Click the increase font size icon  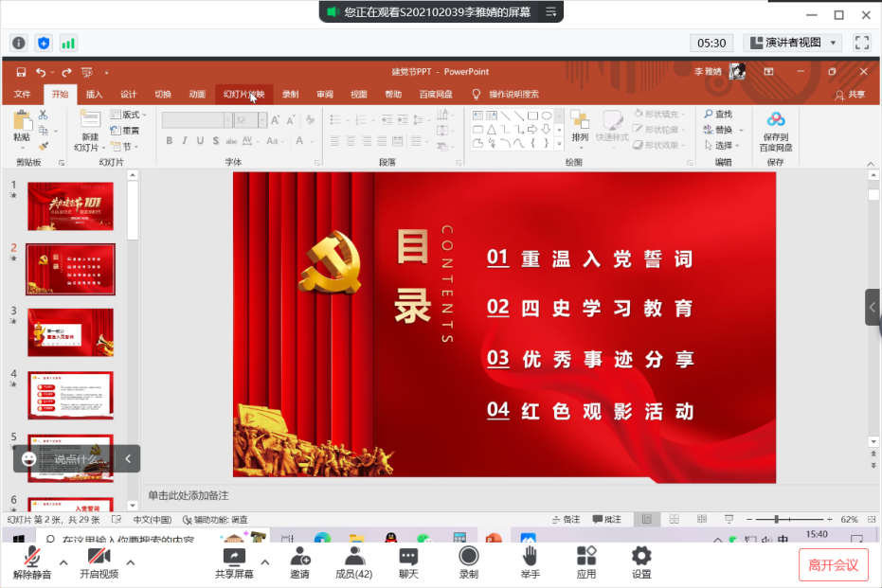[x=275, y=119]
